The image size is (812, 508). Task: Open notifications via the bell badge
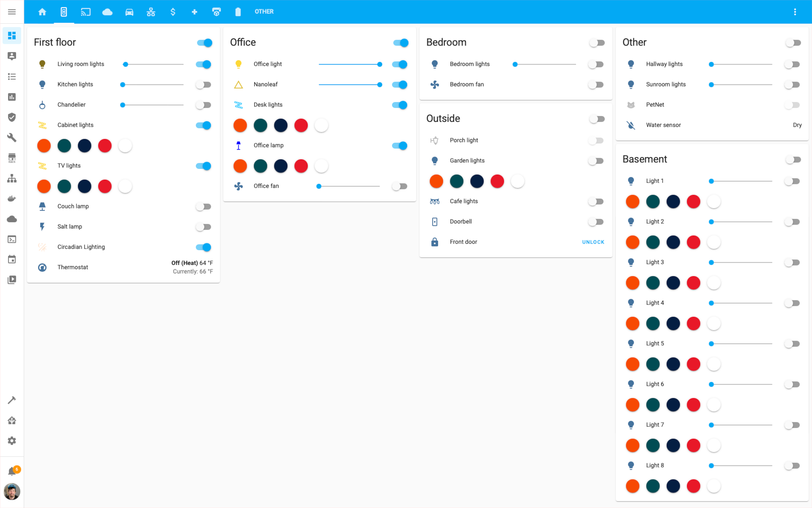click(12, 470)
